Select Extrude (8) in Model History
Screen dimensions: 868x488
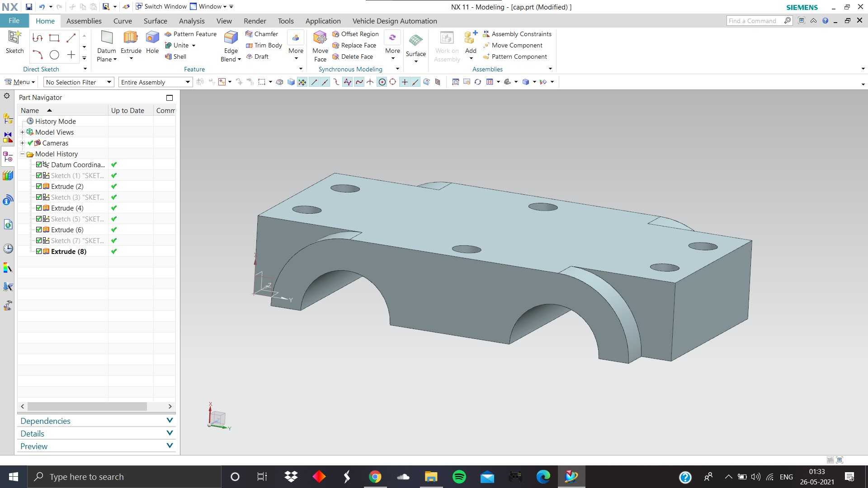[69, 251]
